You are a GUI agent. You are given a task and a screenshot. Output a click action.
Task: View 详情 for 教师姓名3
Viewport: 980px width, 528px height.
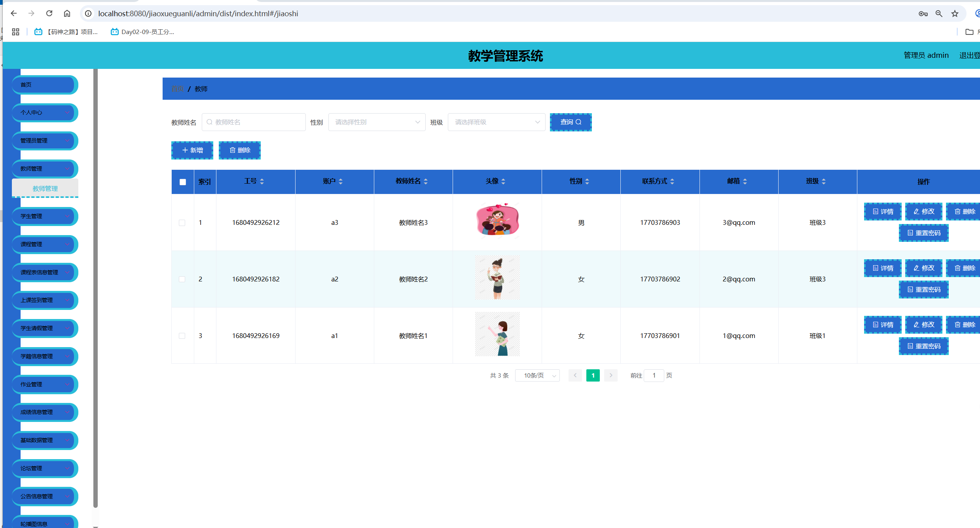[x=883, y=212]
